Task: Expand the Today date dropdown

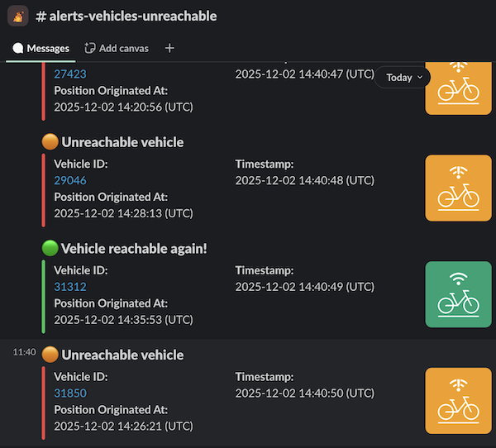Action: click(x=403, y=77)
